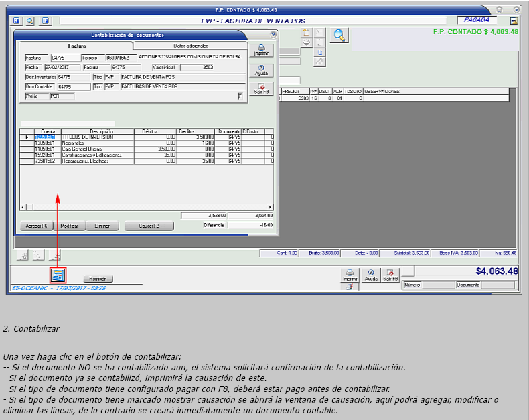Click the bottom Imprimir printer button
The width and height of the screenshot is (529, 420).
pyautogui.click(x=348, y=275)
